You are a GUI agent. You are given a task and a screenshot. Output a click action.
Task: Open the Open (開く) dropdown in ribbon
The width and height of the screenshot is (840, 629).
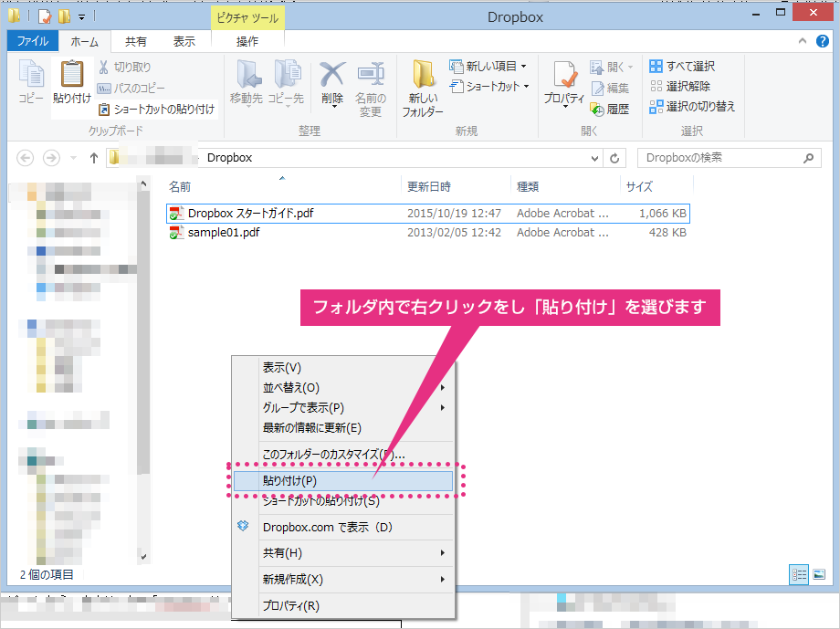tap(611, 67)
